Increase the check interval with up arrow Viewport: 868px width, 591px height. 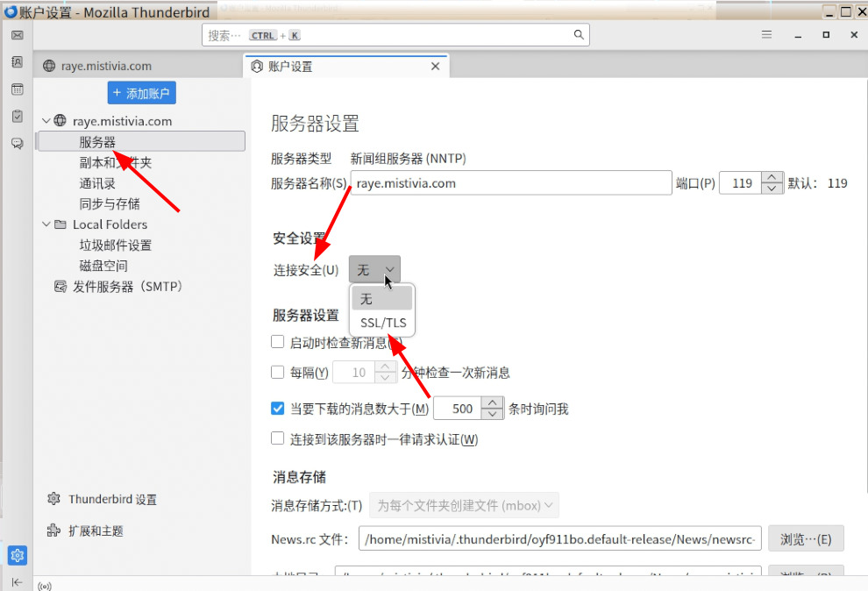[x=385, y=367]
